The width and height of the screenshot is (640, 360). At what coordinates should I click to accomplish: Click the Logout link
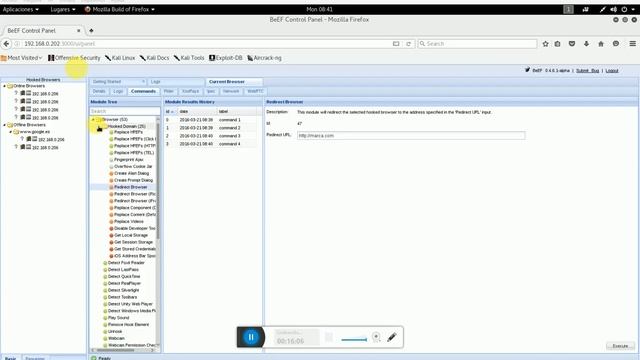(611, 71)
